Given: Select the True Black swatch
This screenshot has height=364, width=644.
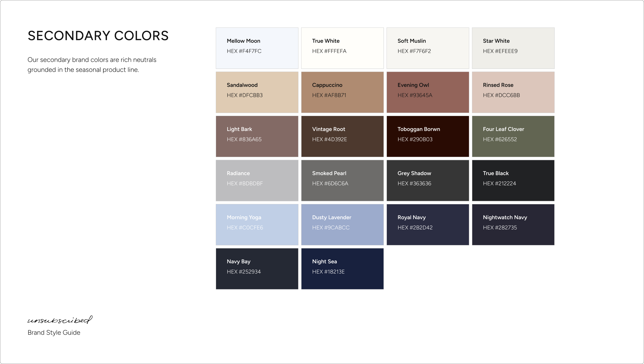Looking at the screenshot, I should click(x=513, y=180).
